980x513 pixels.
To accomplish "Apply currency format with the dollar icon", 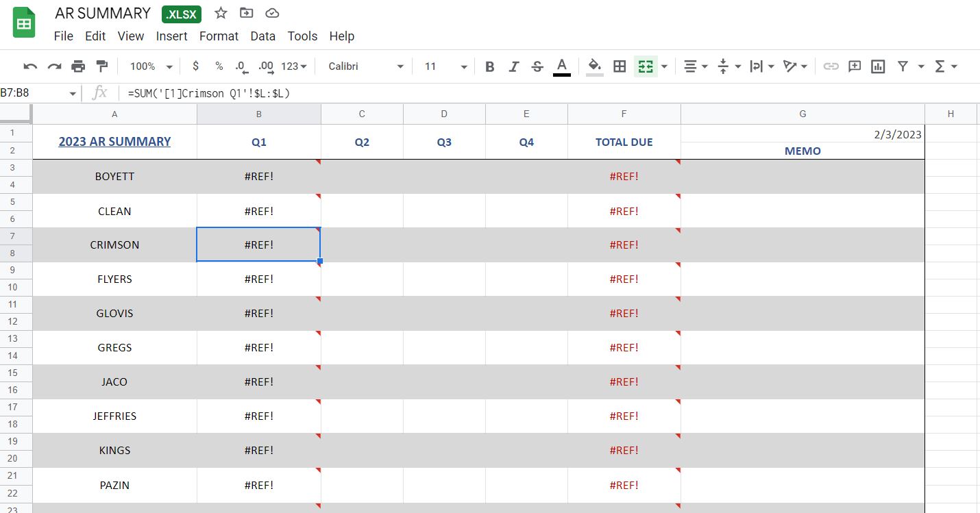I will [x=195, y=66].
